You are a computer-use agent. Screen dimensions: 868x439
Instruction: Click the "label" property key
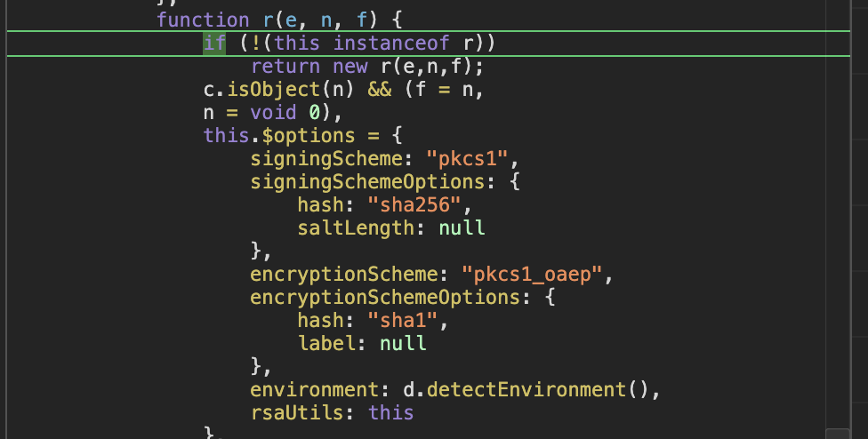point(326,343)
